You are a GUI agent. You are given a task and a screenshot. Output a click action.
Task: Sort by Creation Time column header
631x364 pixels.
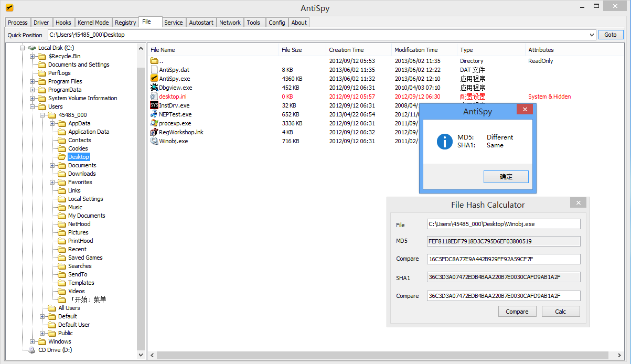pos(359,50)
